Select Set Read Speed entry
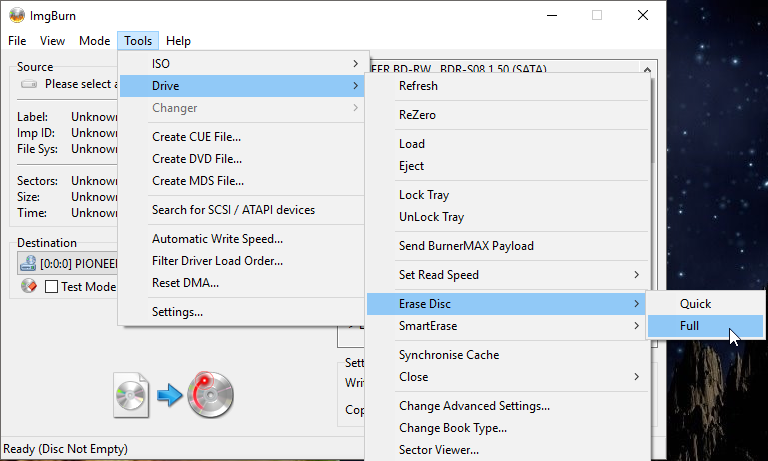The width and height of the screenshot is (768, 461). (507, 275)
